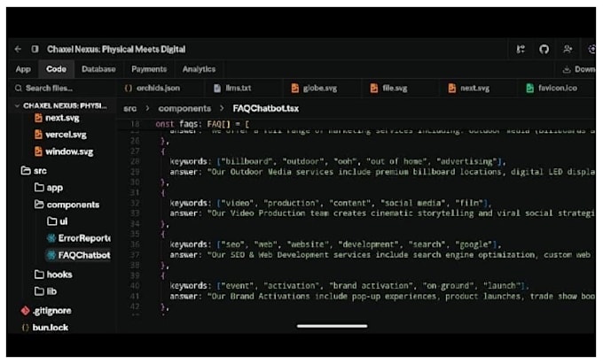Toggle the sidebar panel icon

[35, 49]
